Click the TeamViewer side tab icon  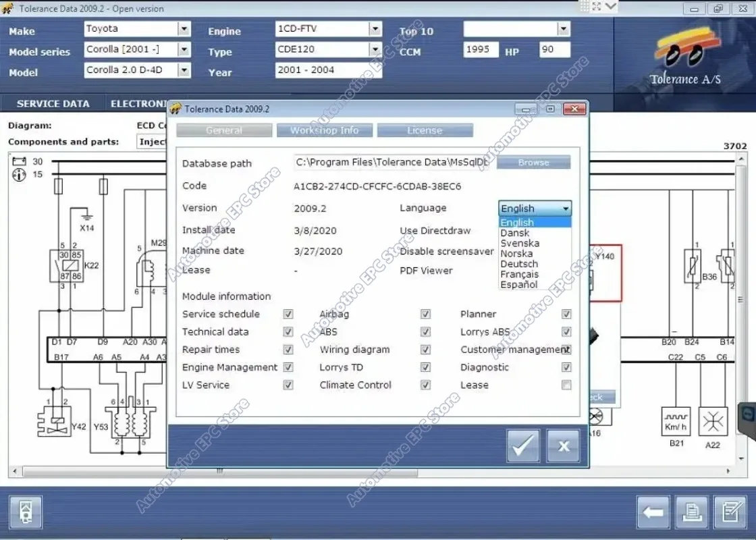tap(748, 414)
